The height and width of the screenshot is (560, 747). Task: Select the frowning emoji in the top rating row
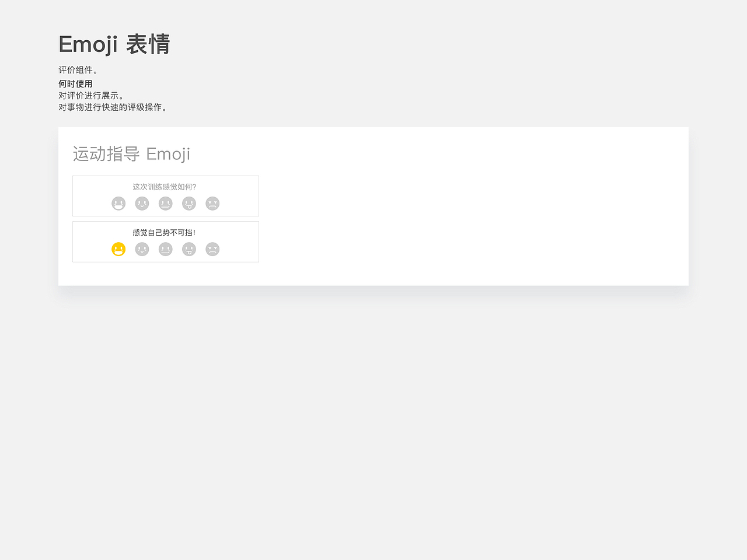click(212, 203)
